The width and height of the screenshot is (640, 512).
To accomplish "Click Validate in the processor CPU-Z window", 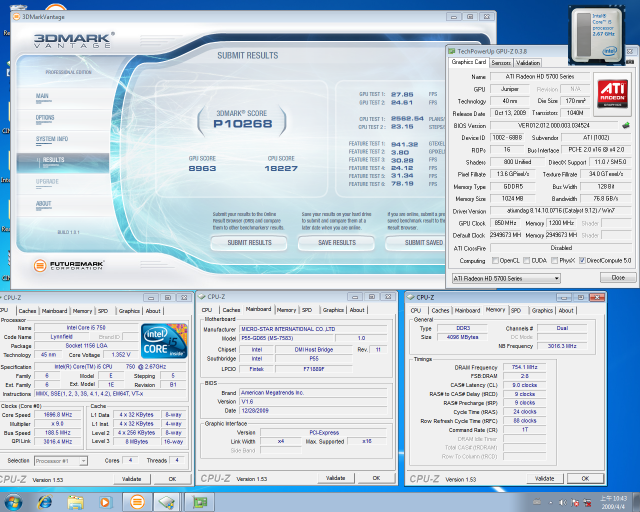I will 131,479.
